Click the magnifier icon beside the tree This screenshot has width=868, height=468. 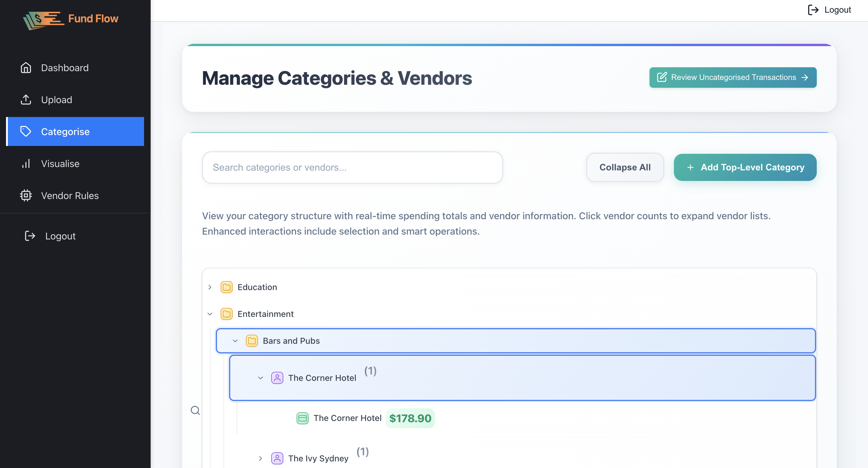[x=195, y=410]
